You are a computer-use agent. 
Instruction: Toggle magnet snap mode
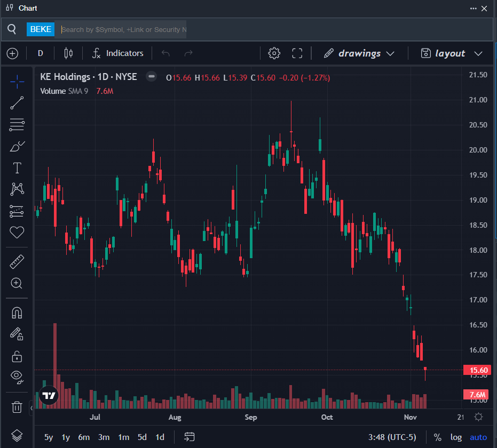click(x=17, y=313)
